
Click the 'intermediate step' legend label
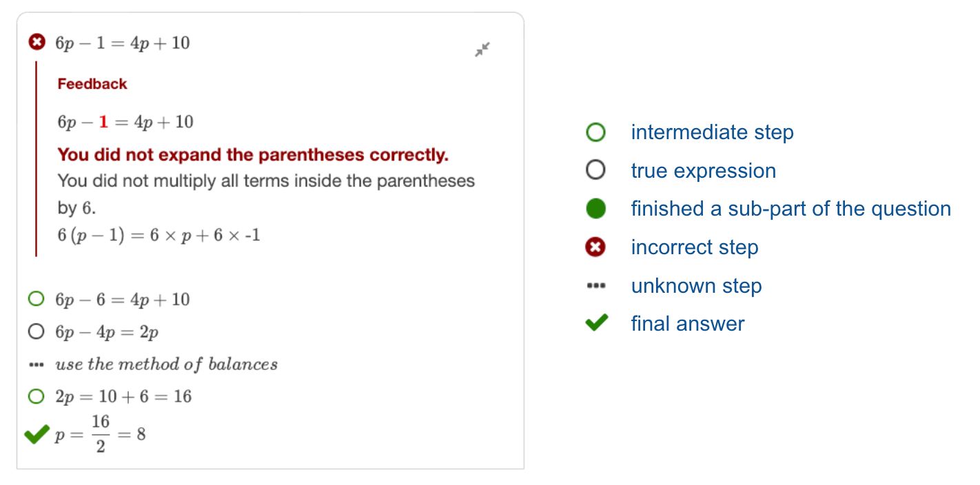click(712, 132)
